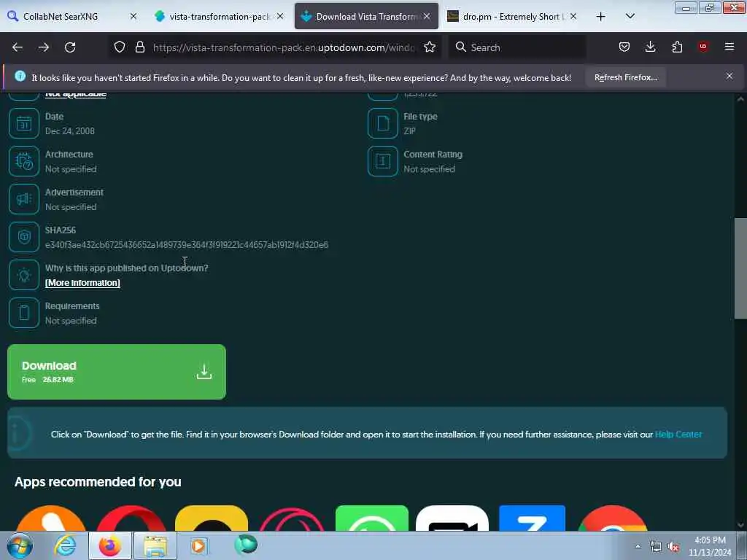The image size is (747, 560).
Task: Click the Date calendar icon
Action: tap(24, 123)
